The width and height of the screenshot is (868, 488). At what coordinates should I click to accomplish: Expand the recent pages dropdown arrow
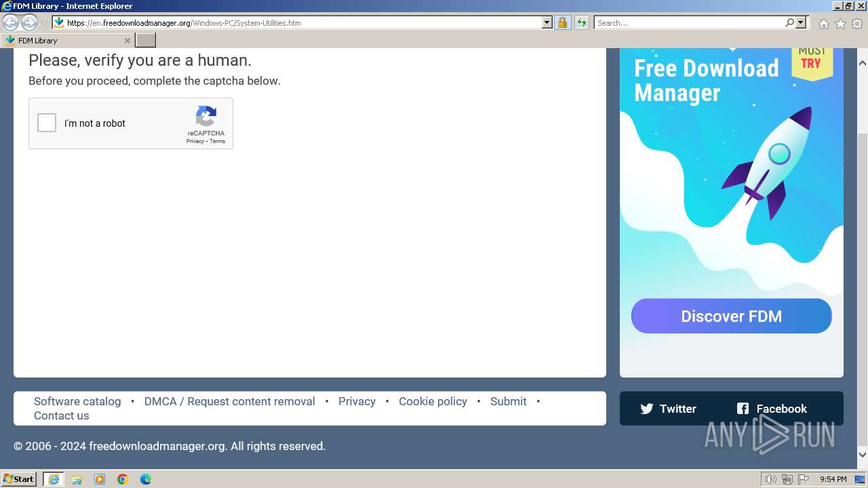pos(44,22)
